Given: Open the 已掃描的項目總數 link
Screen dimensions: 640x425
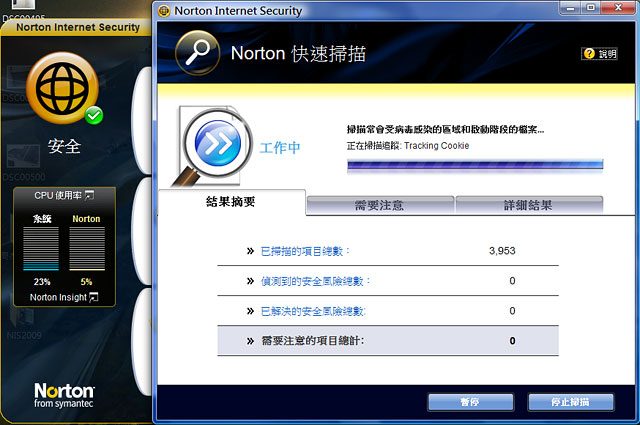Looking at the screenshot, I should click(x=305, y=251).
